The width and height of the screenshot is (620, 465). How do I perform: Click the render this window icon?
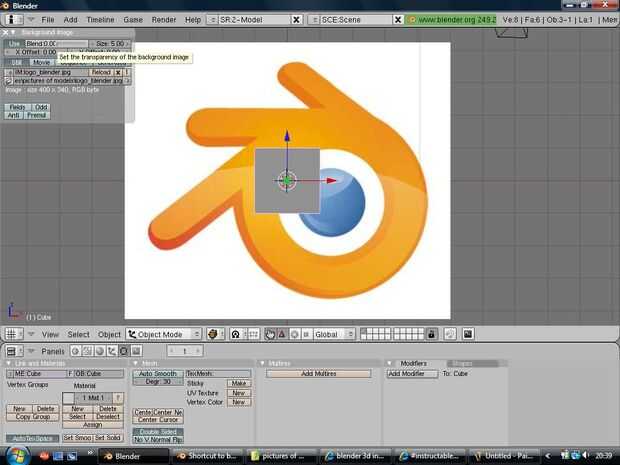[468, 334]
